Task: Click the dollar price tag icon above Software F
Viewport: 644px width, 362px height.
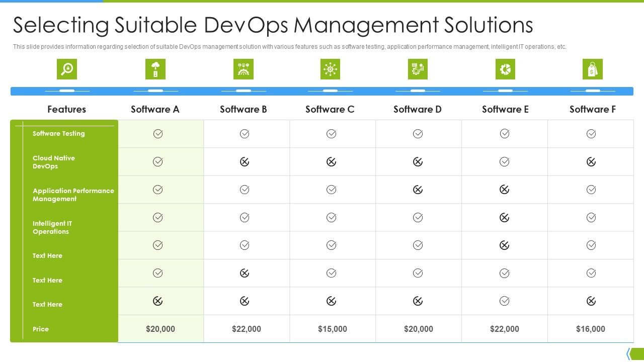Action: [593, 69]
